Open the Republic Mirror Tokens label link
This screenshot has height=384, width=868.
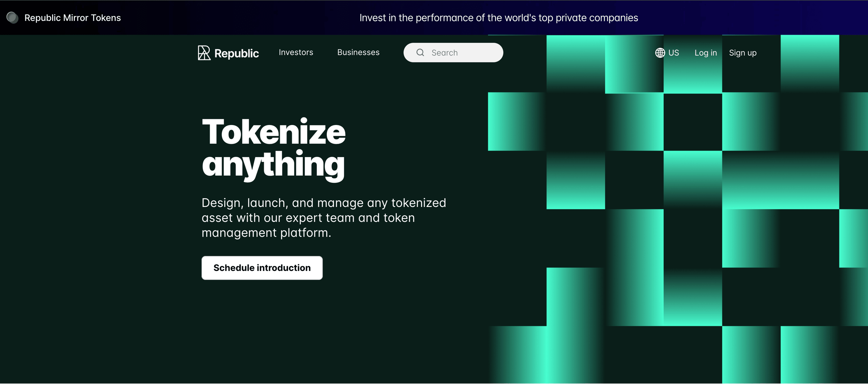[x=72, y=18]
